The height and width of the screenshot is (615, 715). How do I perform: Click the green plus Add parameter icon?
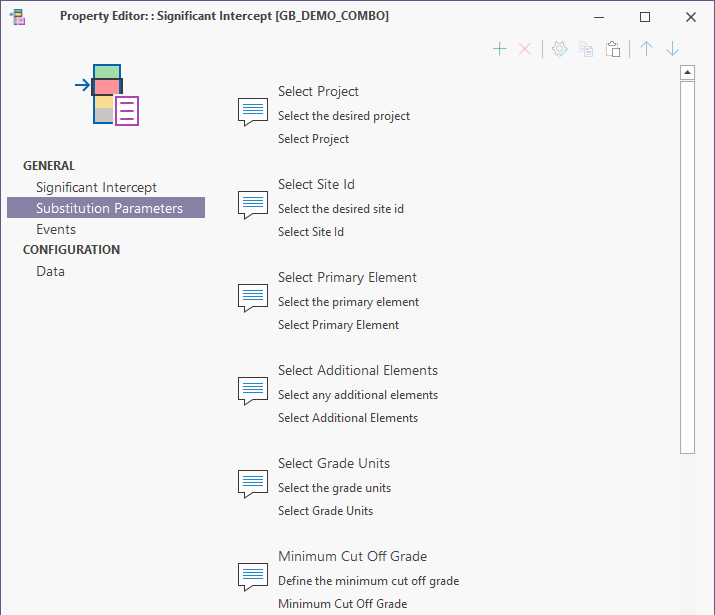pos(499,49)
